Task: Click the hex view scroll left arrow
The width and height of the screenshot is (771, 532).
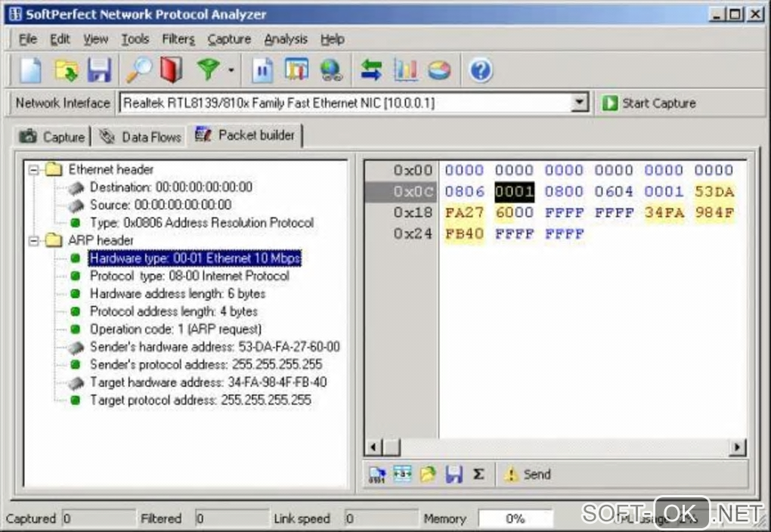Action: pyautogui.click(x=373, y=447)
